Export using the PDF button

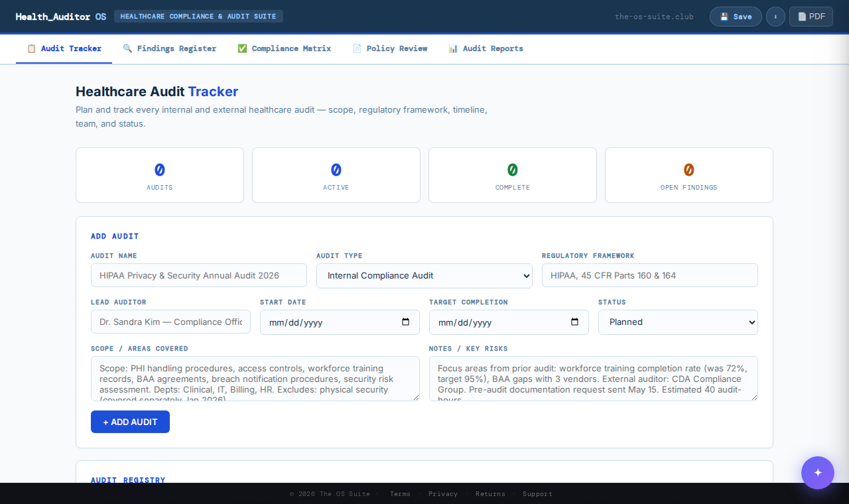(x=811, y=17)
